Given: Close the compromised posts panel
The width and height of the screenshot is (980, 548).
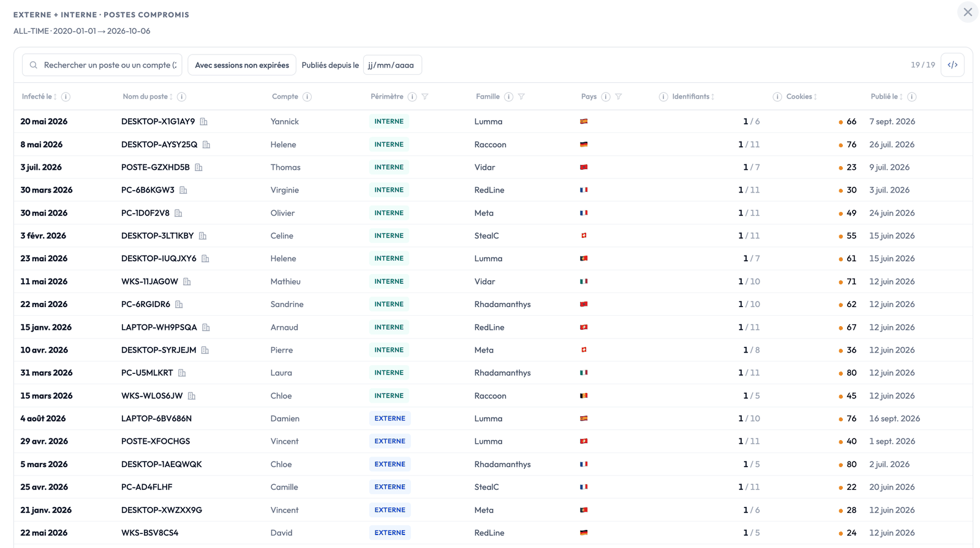Looking at the screenshot, I should [968, 12].
